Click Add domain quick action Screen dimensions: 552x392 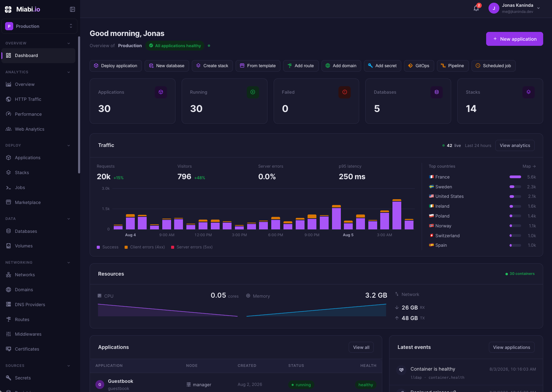[341, 66]
